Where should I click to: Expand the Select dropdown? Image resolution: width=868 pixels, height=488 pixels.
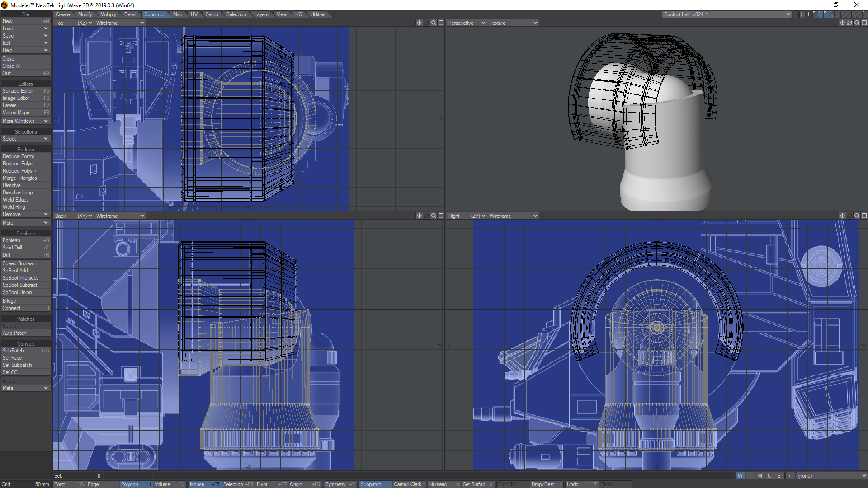pyautogui.click(x=25, y=139)
